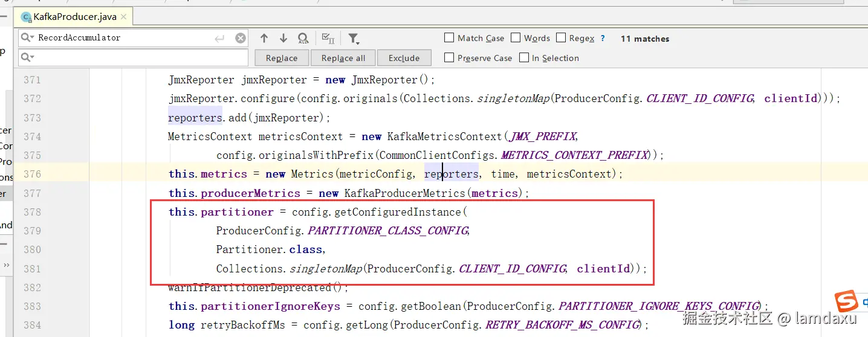This screenshot has width=868, height=337.
Task: Enable the Words checkbox
Action: tap(516, 37)
